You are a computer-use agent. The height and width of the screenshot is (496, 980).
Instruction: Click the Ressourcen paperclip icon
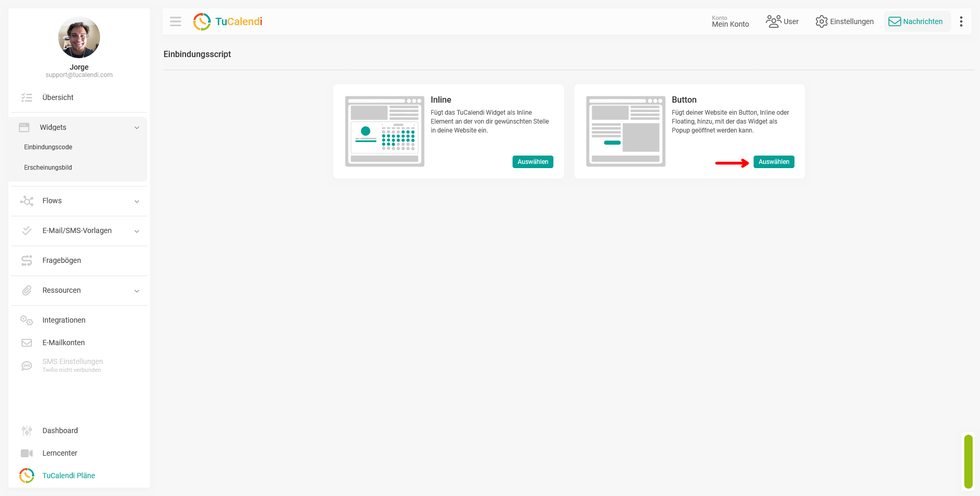(27, 290)
